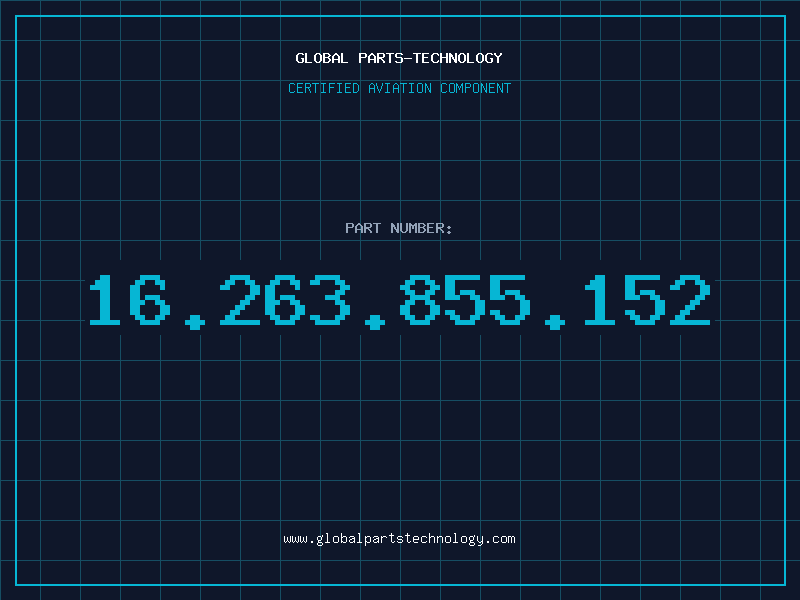The image size is (800, 600).
Task: Select the CERTIFIED AVIATION COMPONENT subtitle
Action: click(x=399, y=88)
